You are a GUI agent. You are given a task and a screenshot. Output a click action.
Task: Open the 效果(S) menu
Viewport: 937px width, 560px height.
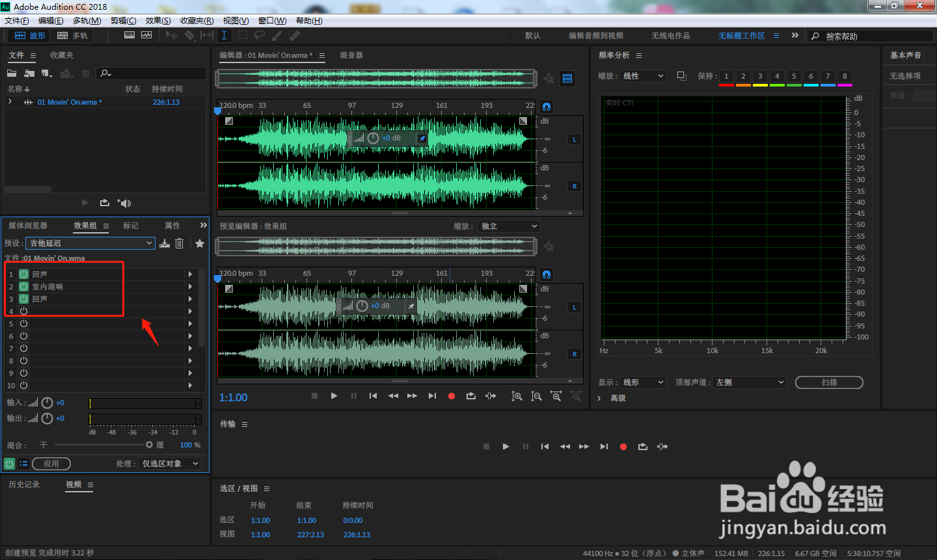pyautogui.click(x=158, y=21)
